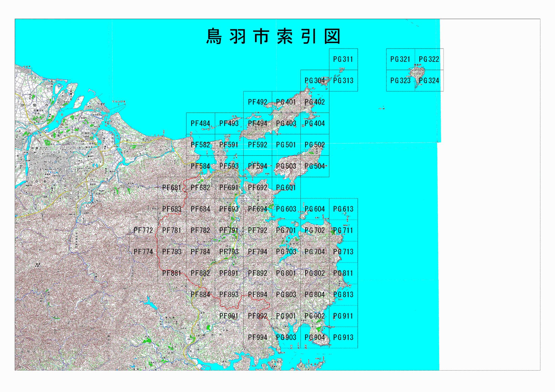Screen dimensions: 555x392
Task: Click the map title 鳥羽市索引図
Action: [x=273, y=36]
